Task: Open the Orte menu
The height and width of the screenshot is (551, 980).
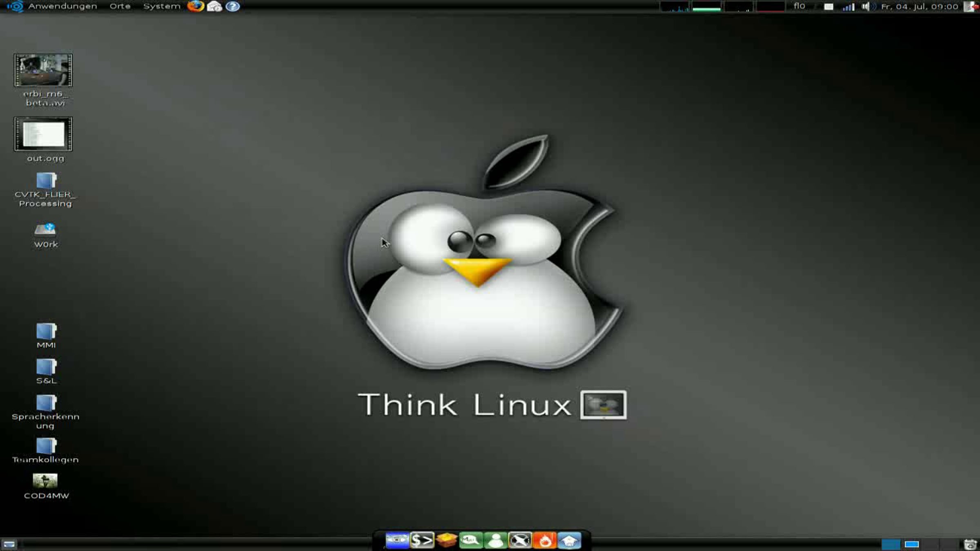Action: point(120,6)
